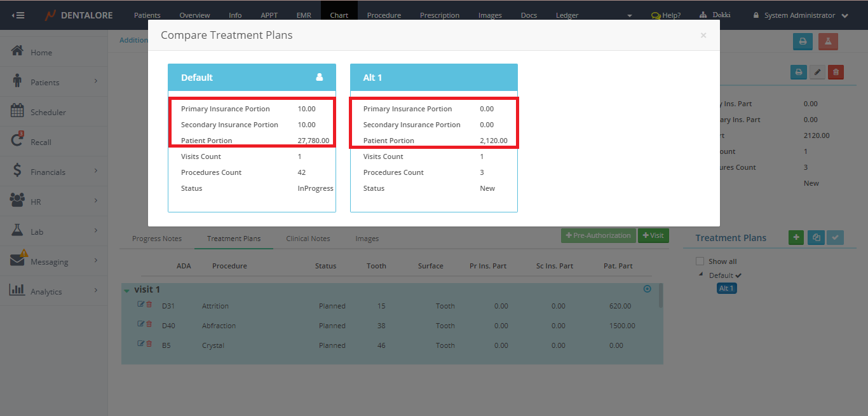This screenshot has height=416, width=868.
Task: Select the Alt 1 treatment plan
Action: click(726, 289)
